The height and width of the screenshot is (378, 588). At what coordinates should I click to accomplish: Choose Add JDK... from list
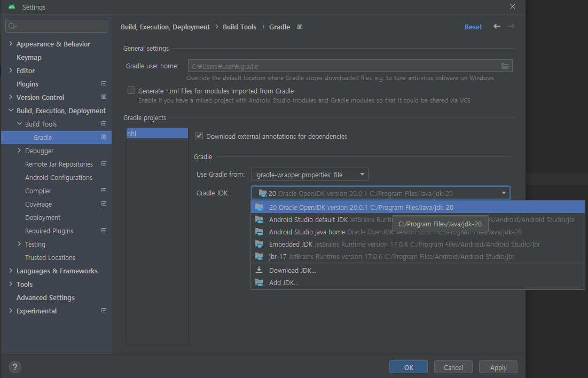pyautogui.click(x=418, y=283)
